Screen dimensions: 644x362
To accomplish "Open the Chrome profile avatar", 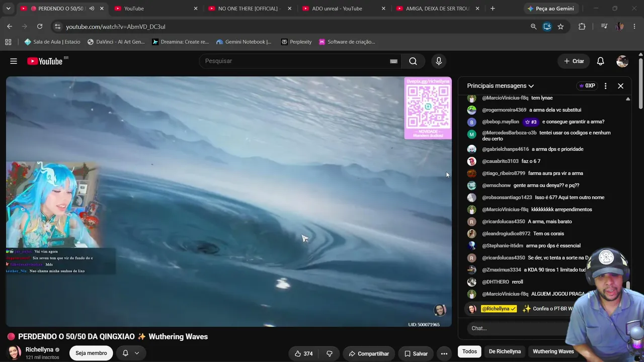I will [x=620, y=26].
